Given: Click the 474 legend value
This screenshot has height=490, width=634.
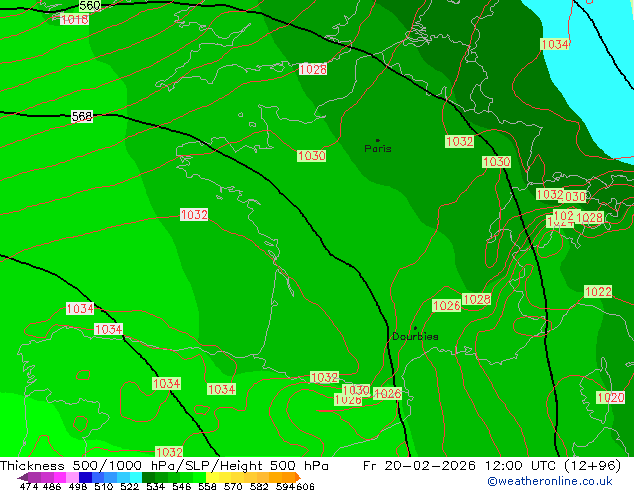Looking at the screenshot, I should (29, 486).
